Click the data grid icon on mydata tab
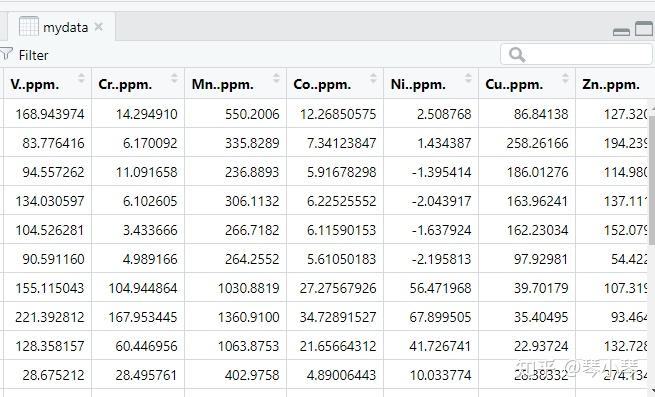The image size is (655, 397). pyautogui.click(x=29, y=27)
